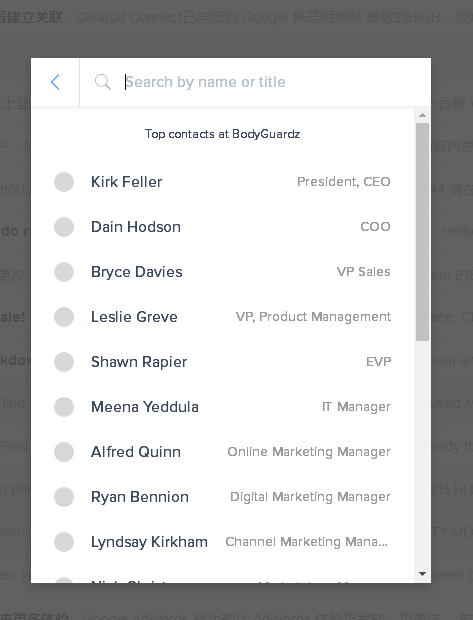Click Alfred Quinn's avatar circle

[64, 452]
